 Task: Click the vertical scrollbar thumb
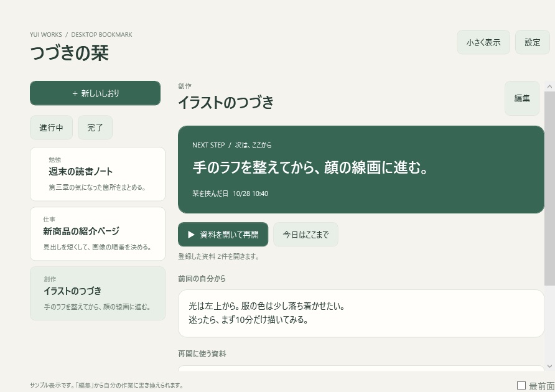click(549, 188)
